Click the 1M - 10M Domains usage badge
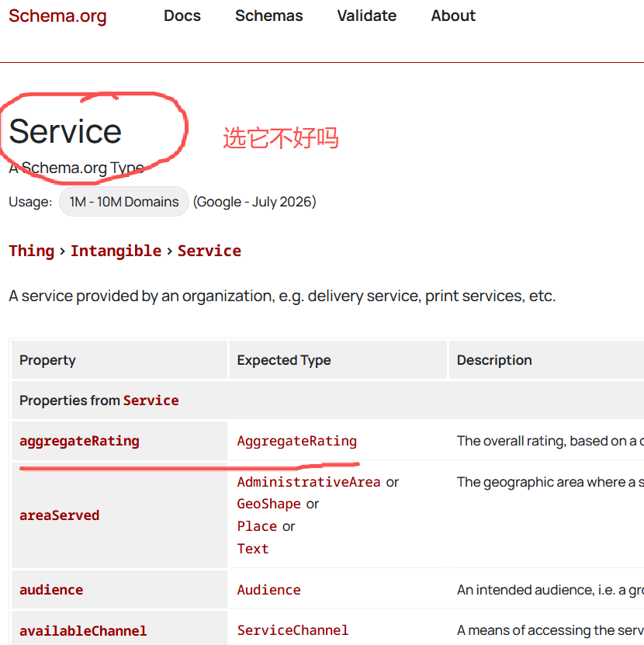The height and width of the screenshot is (645, 644). click(124, 202)
